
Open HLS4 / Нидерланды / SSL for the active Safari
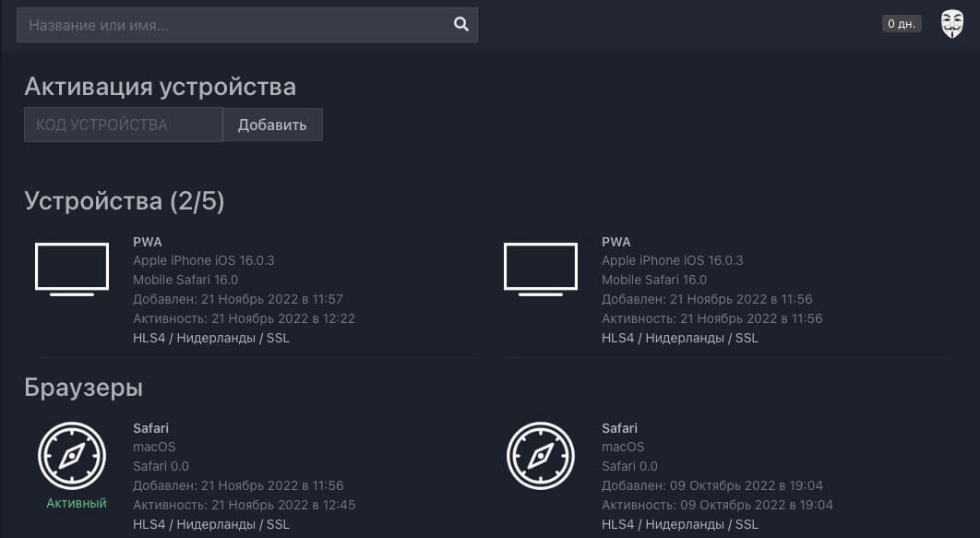tap(211, 524)
